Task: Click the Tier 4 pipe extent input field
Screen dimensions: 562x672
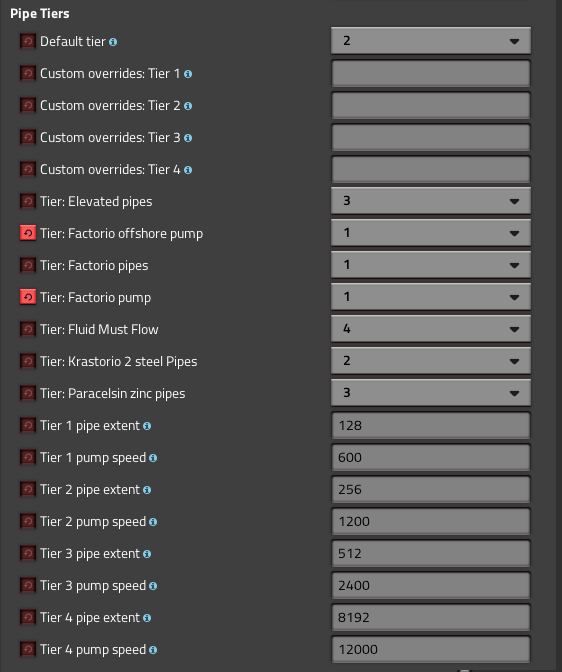Action: (431, 617)
